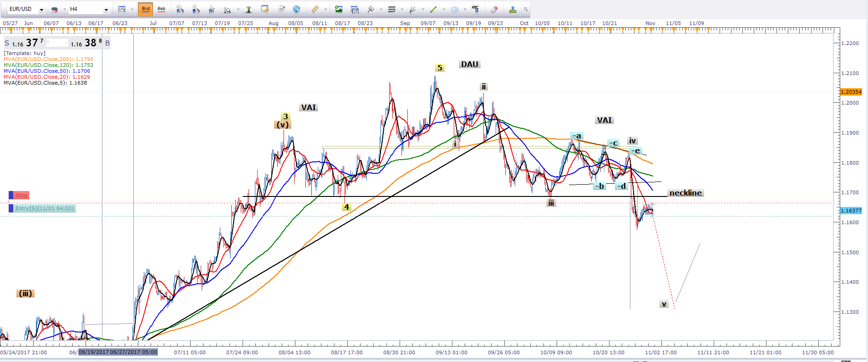Expand the chart type dropdown arrow

(132, 9)
